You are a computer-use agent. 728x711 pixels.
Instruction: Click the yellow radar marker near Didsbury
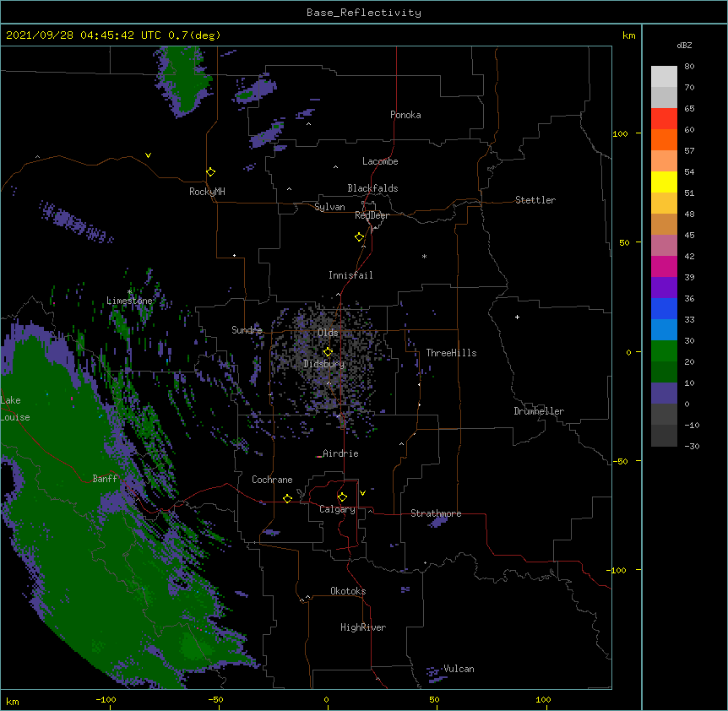click(x=328, y=352)
